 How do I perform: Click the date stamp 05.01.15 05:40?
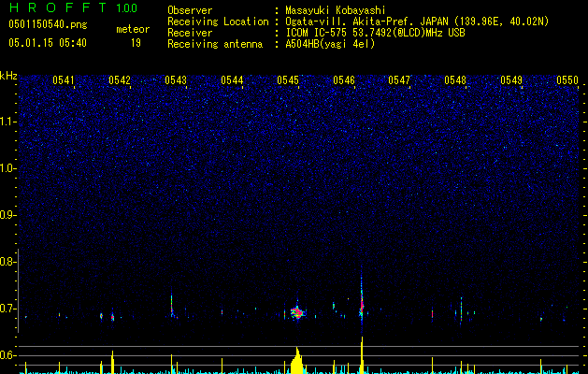(48, 43)
